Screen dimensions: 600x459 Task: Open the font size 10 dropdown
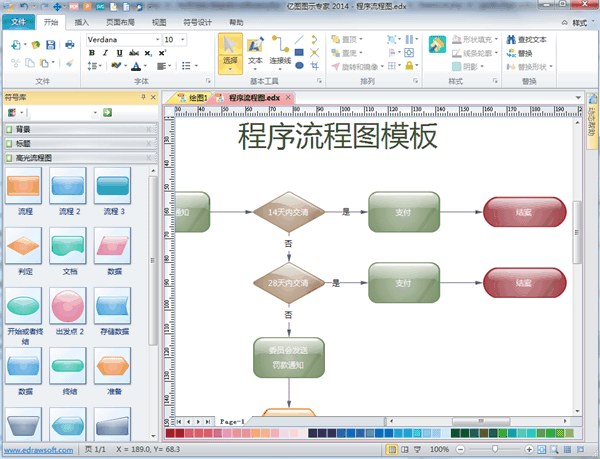(183, 39)
